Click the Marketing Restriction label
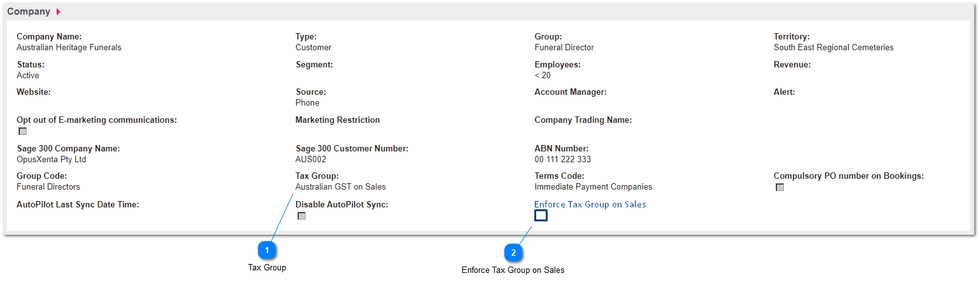The width and height of the screenshot is (980, 285). click(x=337, y=120)
